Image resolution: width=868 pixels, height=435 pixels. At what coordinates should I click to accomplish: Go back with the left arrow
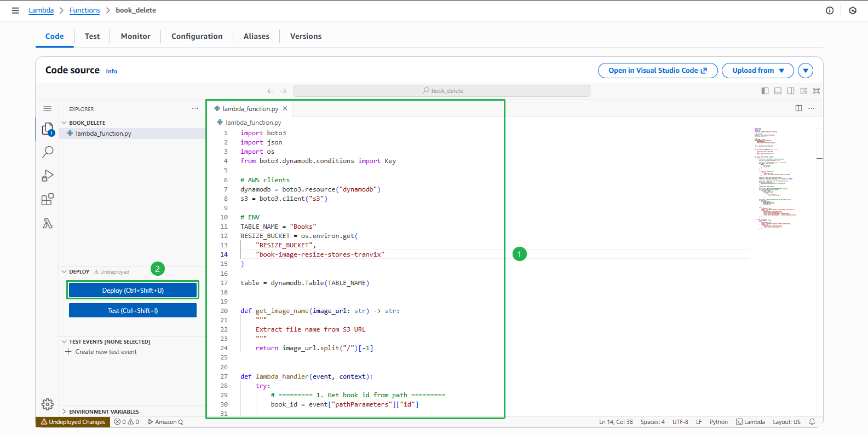tap(270, 91)
